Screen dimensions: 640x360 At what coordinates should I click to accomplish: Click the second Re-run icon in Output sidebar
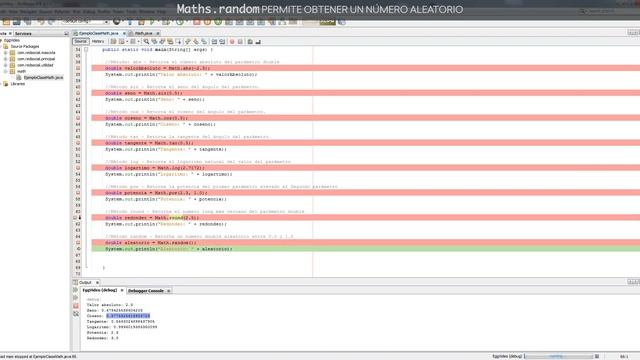(76, 298)
